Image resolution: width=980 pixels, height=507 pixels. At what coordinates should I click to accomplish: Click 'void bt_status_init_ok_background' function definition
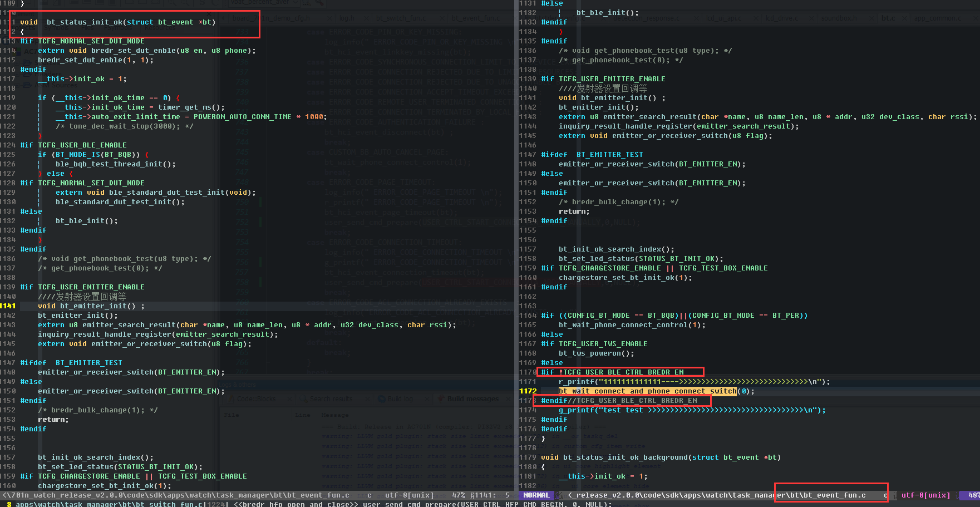coord(661,457)
